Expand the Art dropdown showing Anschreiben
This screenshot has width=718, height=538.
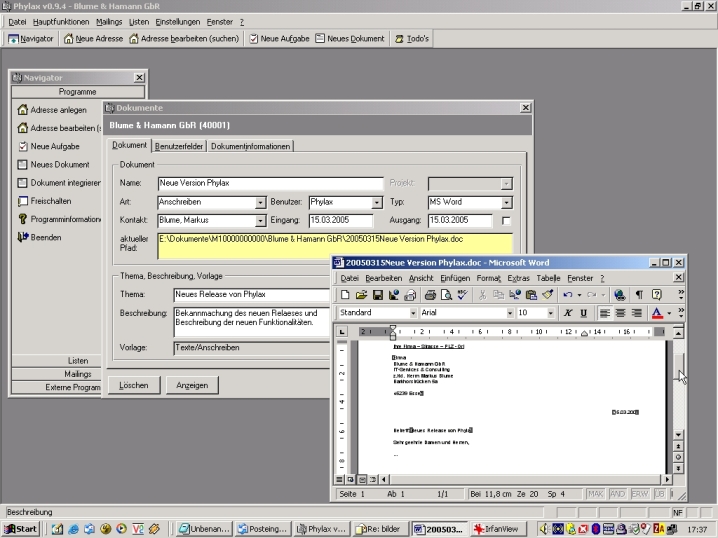(x=261, y=202)
